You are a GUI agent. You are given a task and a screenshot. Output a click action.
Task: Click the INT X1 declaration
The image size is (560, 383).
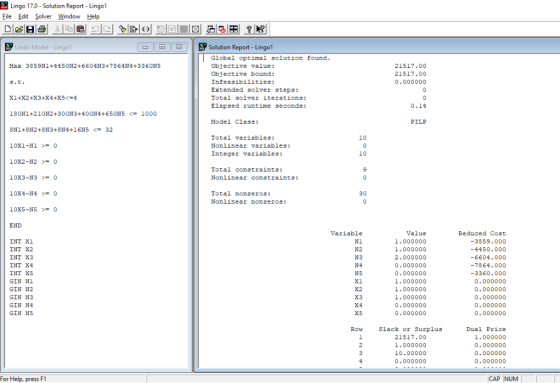[21, 242]
